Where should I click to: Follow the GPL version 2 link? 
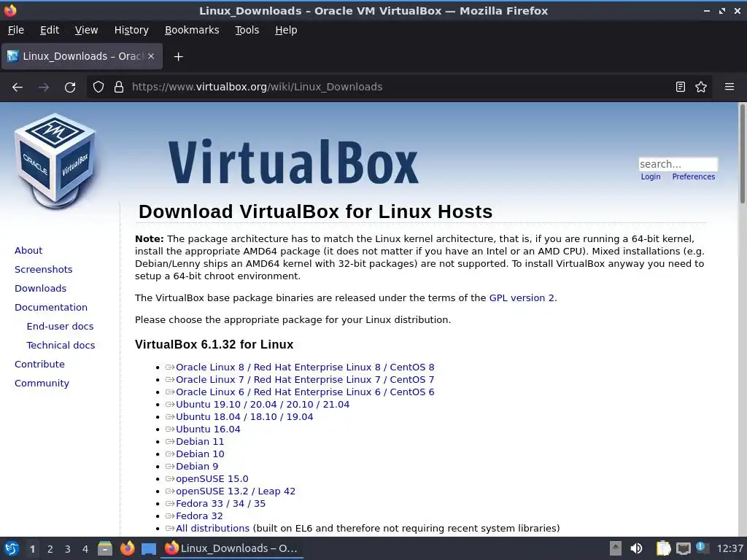pos(522,298)
